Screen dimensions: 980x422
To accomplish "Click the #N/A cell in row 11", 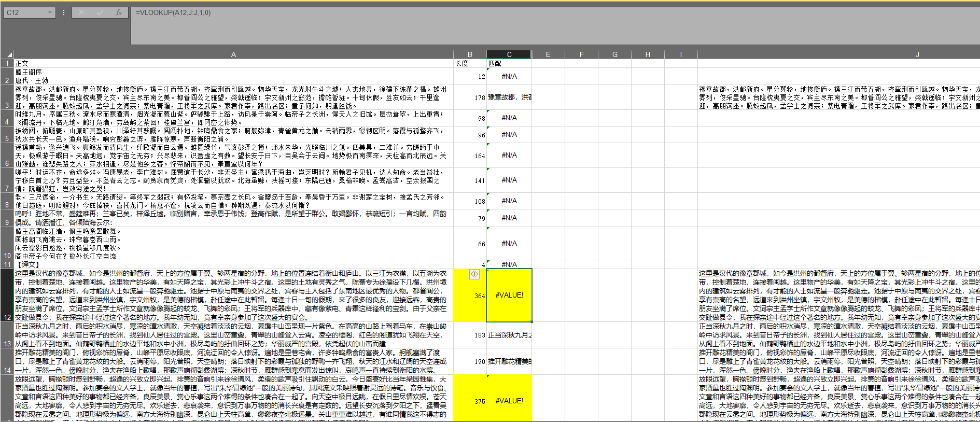I will point(509,264).
